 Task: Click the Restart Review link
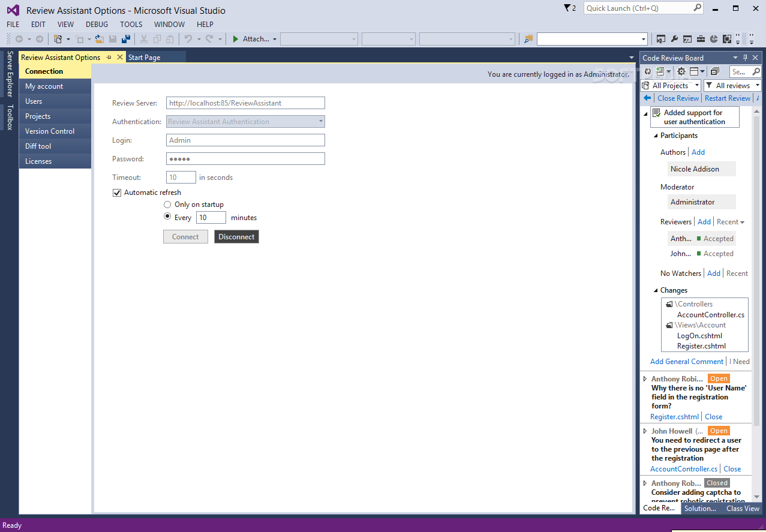tap(728, 98)
